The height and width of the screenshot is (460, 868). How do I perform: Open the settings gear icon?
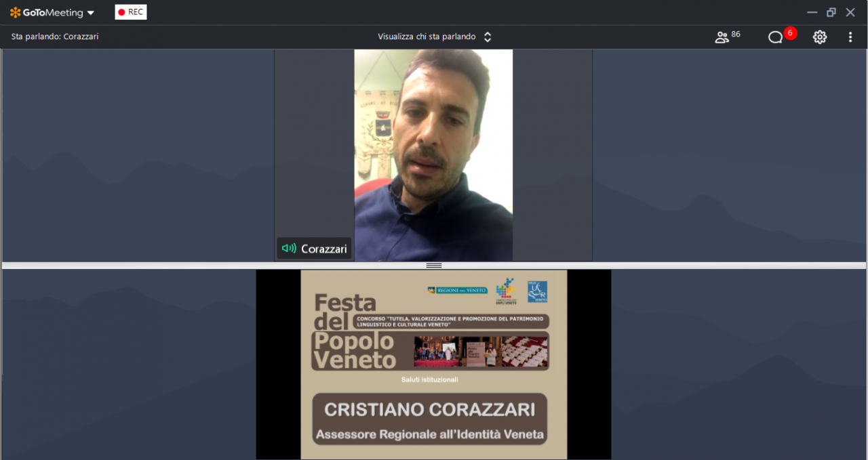click(x=820, y=37)
